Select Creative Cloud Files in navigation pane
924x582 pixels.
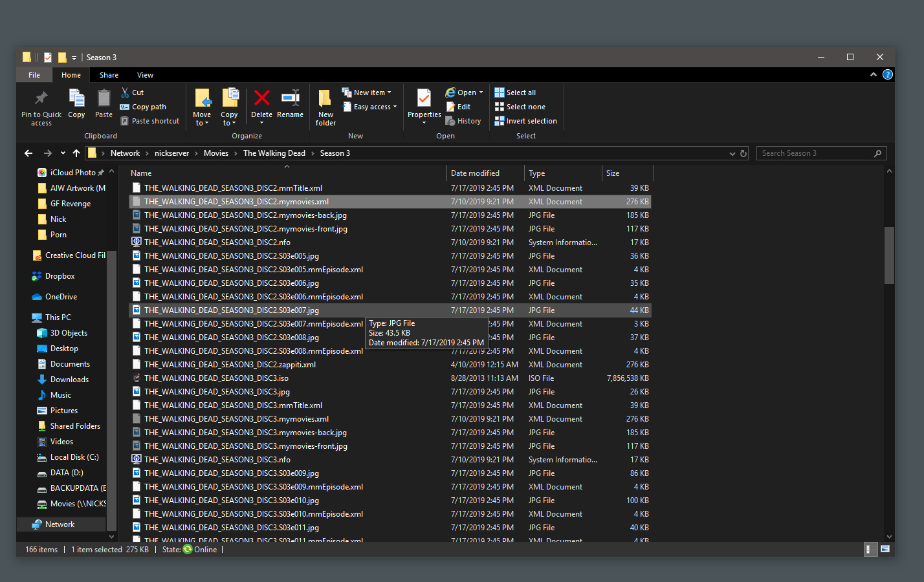tap(69, 255)
